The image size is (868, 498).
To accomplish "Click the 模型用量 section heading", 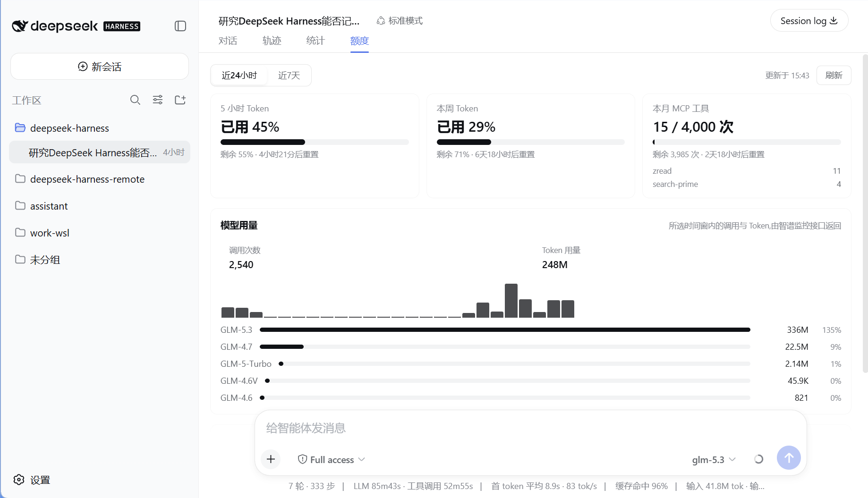I will point(239,226).
